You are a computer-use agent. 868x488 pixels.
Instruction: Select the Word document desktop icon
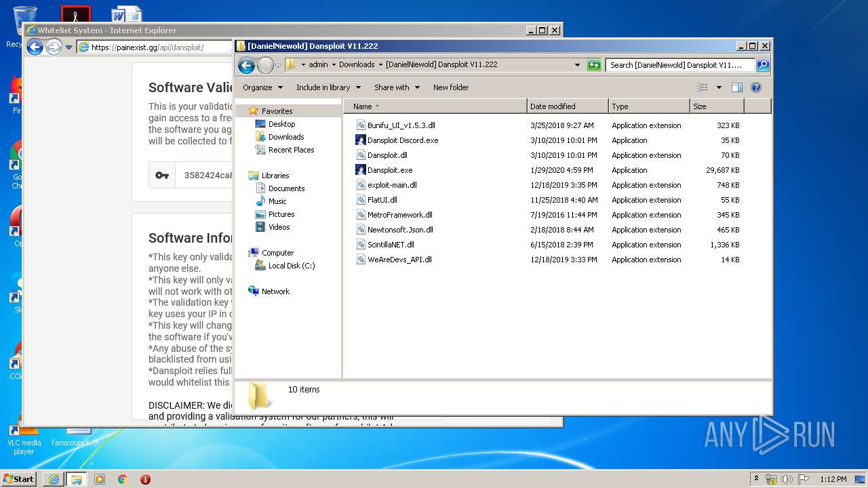click(x=127, y=15)
